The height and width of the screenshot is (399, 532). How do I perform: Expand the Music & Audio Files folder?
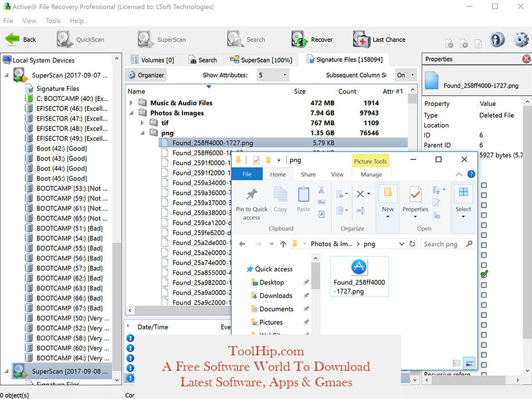(131, 102)
